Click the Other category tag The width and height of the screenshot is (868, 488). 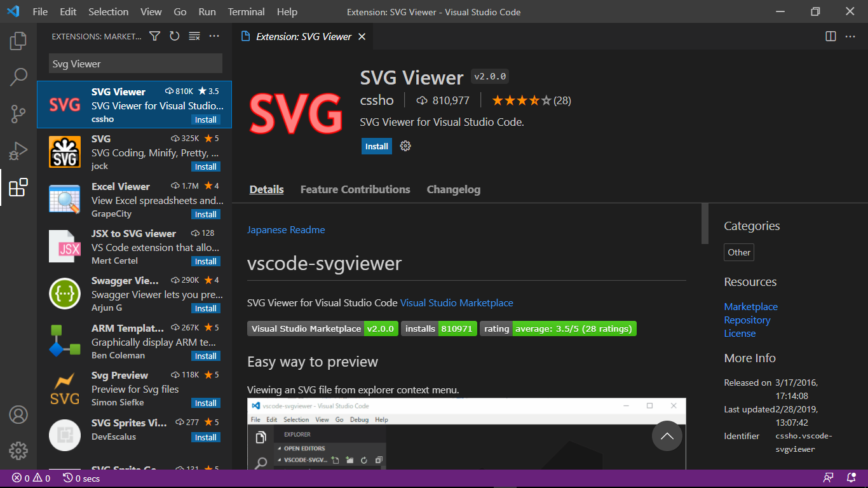[739, 252]
